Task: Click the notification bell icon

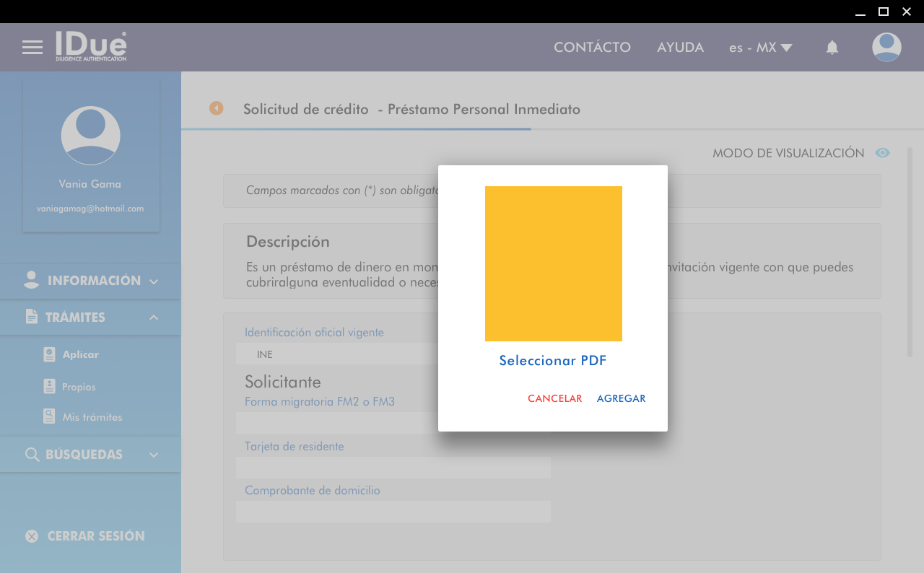Action: 832,48
